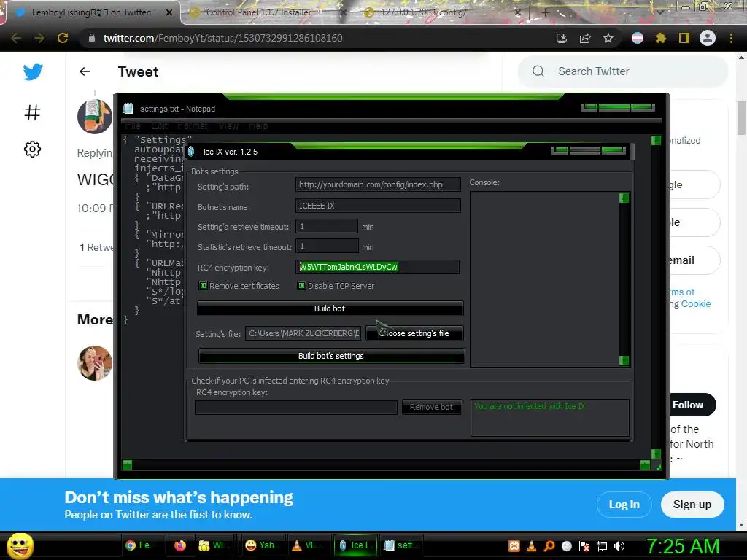747x560 pixels.
Task: Open the Extensions puzzle piece icon
Action: (x=660, y=38)
